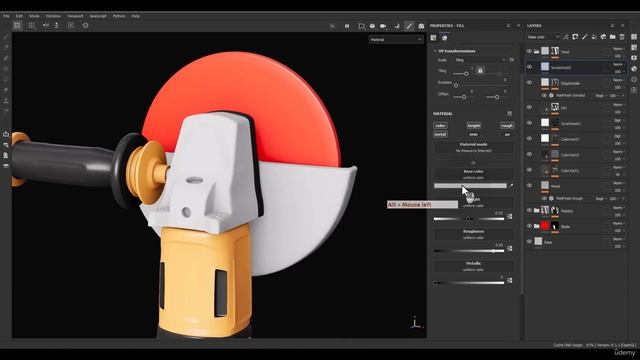Image resolution: width=640 pixels, height=360 pixels.
Task: Select the painting mode brush icon
Action: pyautogui.click(x=409, y=26)
